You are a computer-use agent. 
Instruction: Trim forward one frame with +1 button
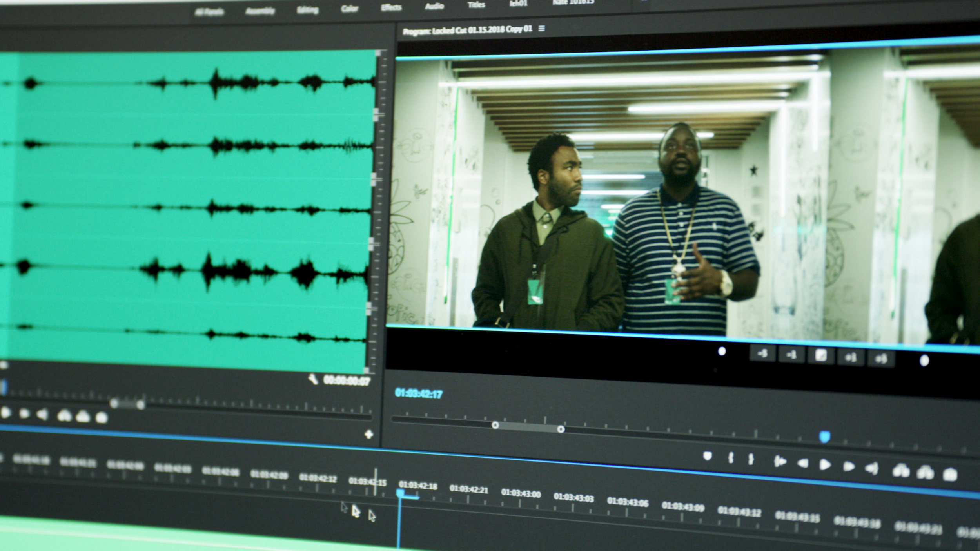tap(851, 358)
